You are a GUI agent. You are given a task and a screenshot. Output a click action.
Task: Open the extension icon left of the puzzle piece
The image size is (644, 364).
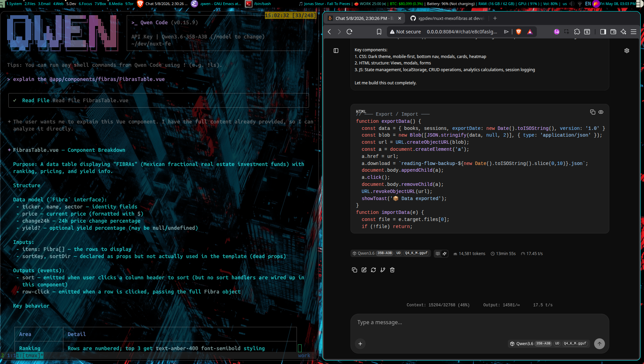pyautogui.click(x=566, y=32)
